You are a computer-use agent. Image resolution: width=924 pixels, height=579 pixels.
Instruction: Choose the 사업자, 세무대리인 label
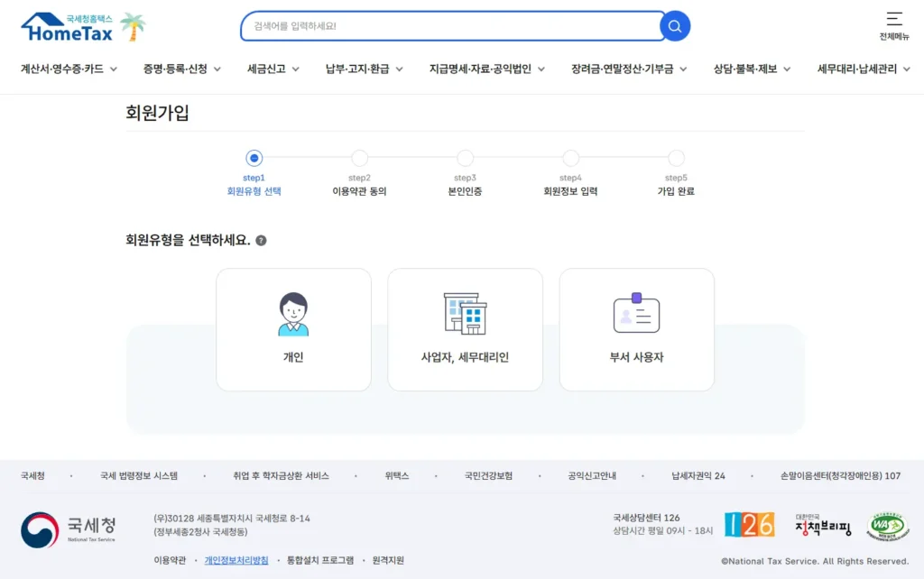click(x=465, y=357)
